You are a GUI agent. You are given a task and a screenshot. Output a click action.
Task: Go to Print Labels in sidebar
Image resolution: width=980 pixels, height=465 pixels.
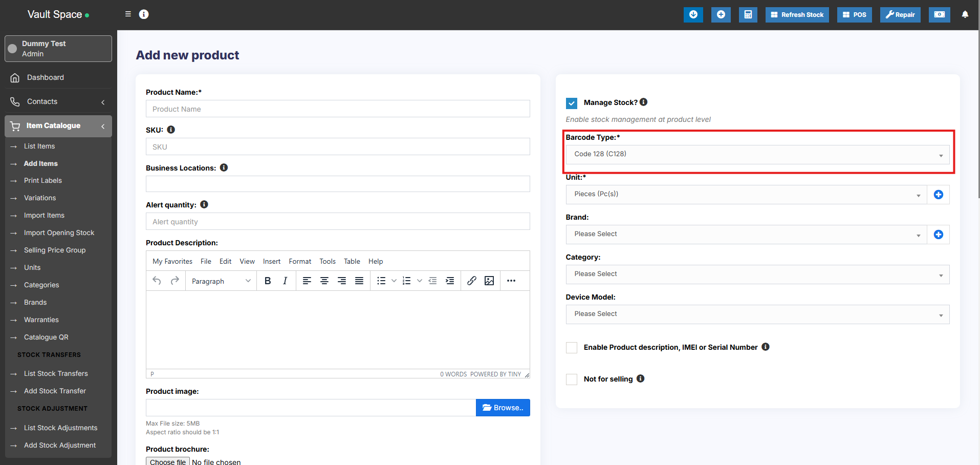click(43, 181)
